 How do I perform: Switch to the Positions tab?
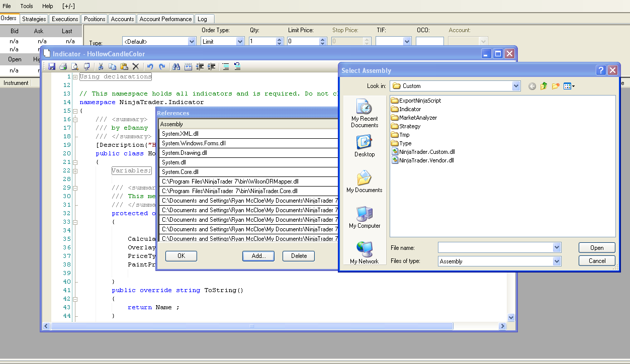(x=95, y=19)
